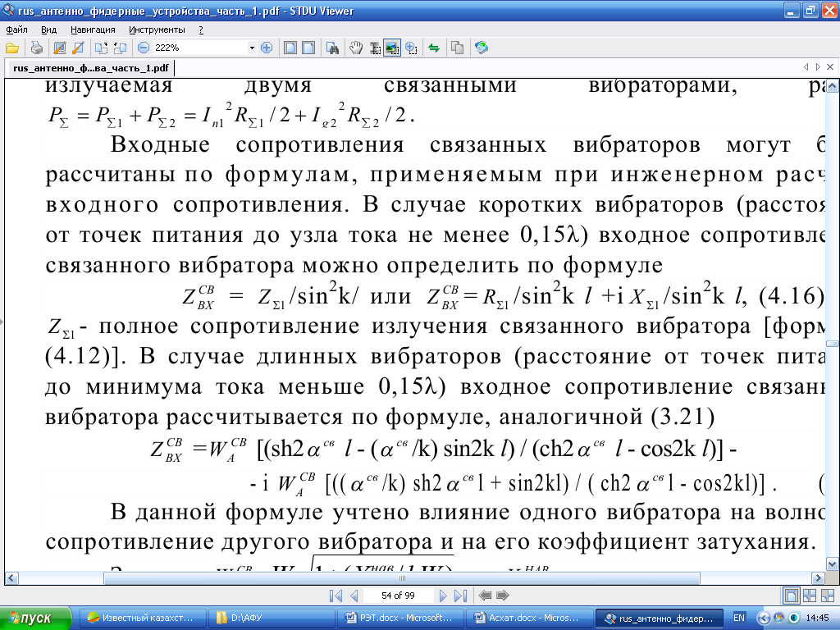Click the first page-fit icon
Viewport: 840px width, 630px height.
pos(290,48)
